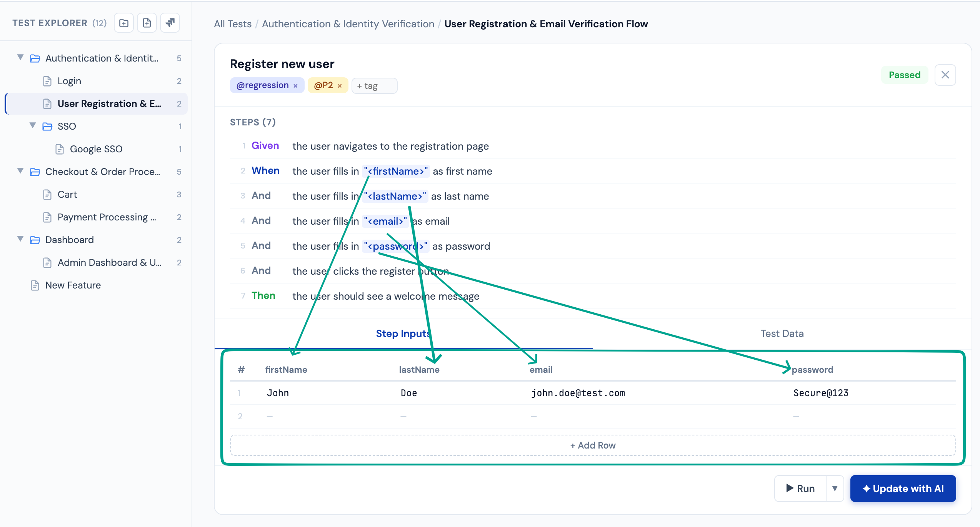Close the Register new user panel
980x527 pixels.
(945, 75)
